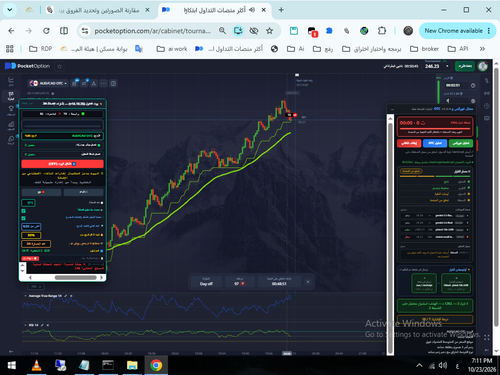Switch to the comparison images browser tab
The image size is (500, 375).
tap(98, 10)
